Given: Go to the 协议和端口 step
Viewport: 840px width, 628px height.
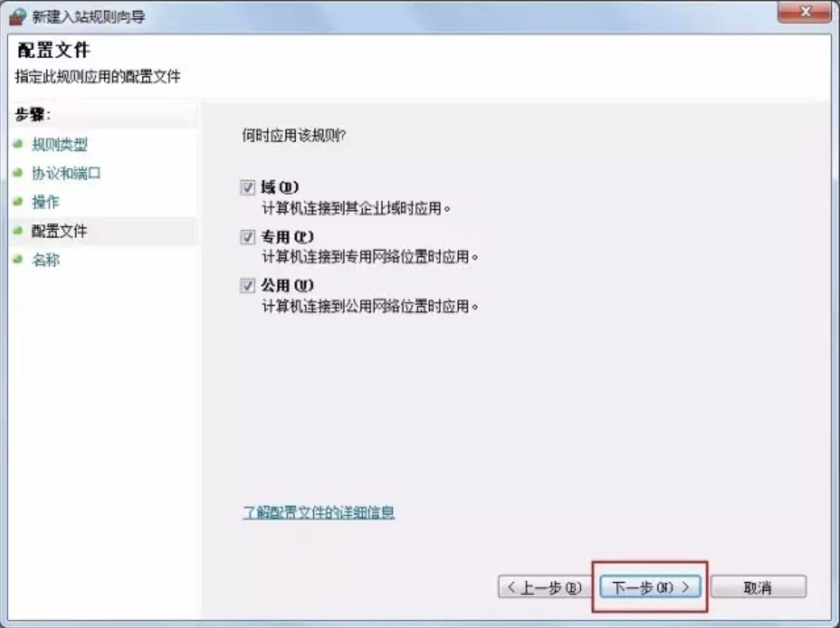Looking at the screenshot, I should click(66, 173).
